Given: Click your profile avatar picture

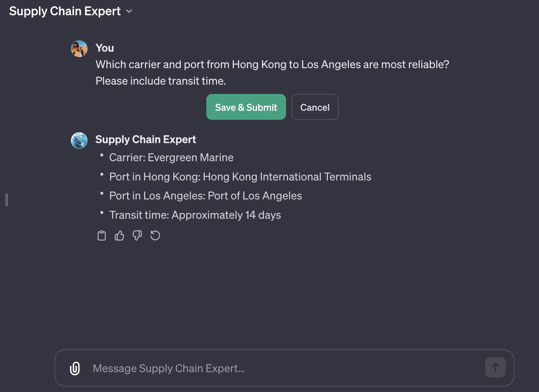Looking at the screenshot, I should coord(79,49).
